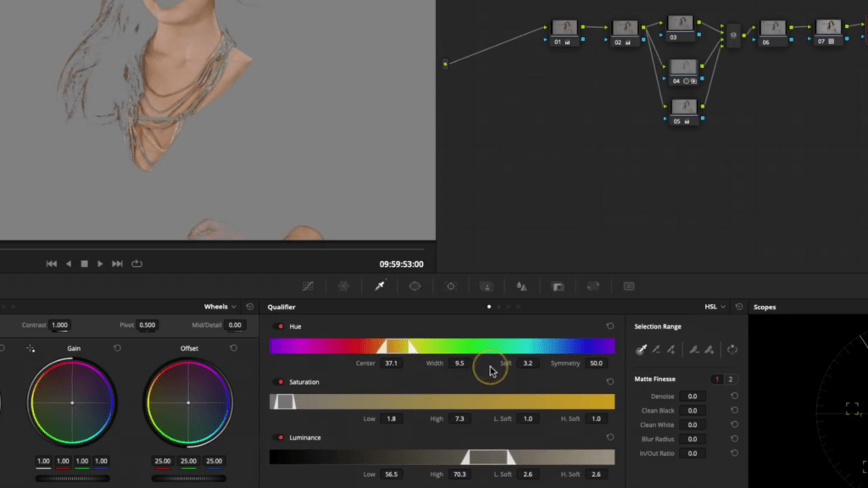Reset the Hue qualifier with its reset icon
The height and width of the screenshot is (488, 868).
609,326
